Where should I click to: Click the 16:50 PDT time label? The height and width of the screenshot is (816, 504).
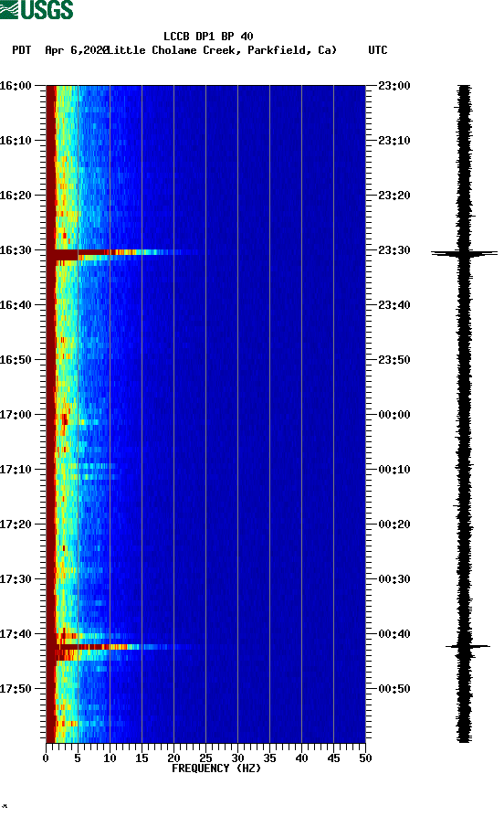(16, 360)
